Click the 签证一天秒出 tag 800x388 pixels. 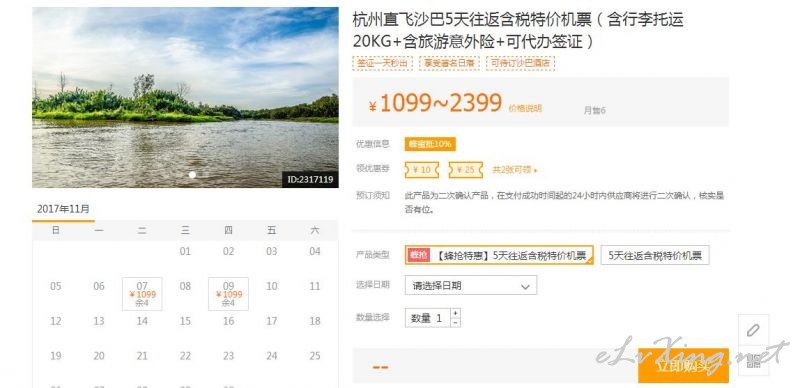pyautogui.click(x=383, y=63)
